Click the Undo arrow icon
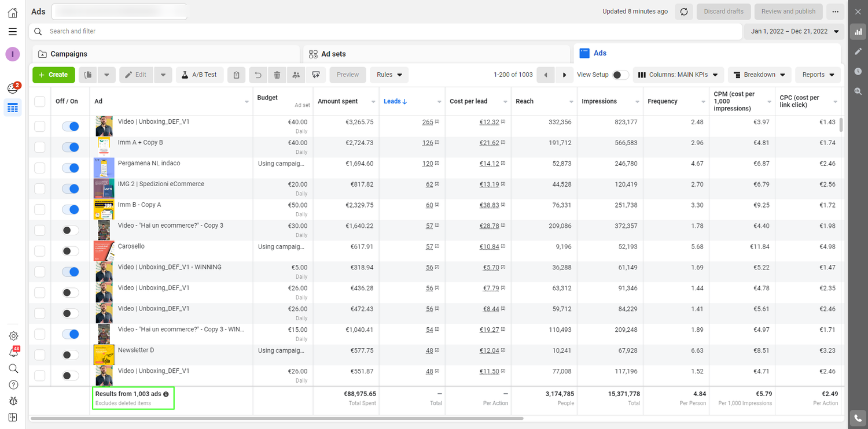The image size is (868, 429). point(258,75)
